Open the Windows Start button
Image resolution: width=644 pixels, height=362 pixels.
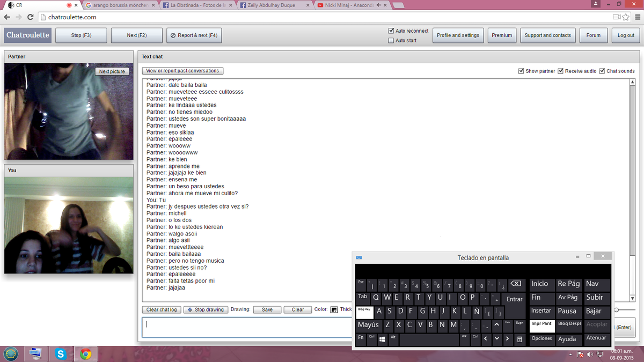11,354
